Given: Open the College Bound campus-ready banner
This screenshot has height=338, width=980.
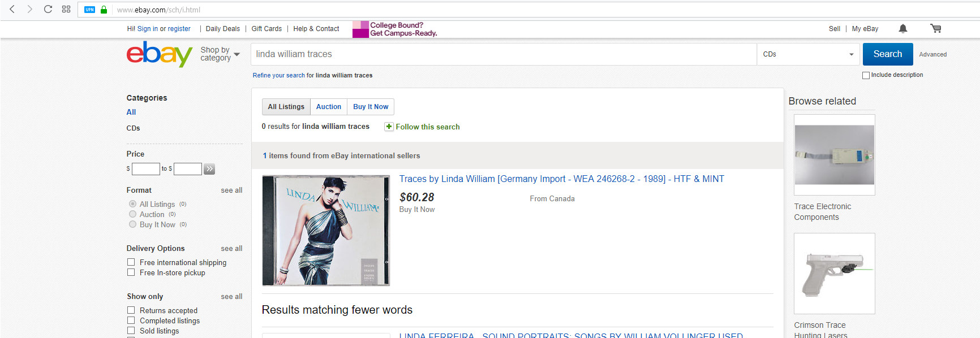Looking at the screenshot, I should 395,29.
